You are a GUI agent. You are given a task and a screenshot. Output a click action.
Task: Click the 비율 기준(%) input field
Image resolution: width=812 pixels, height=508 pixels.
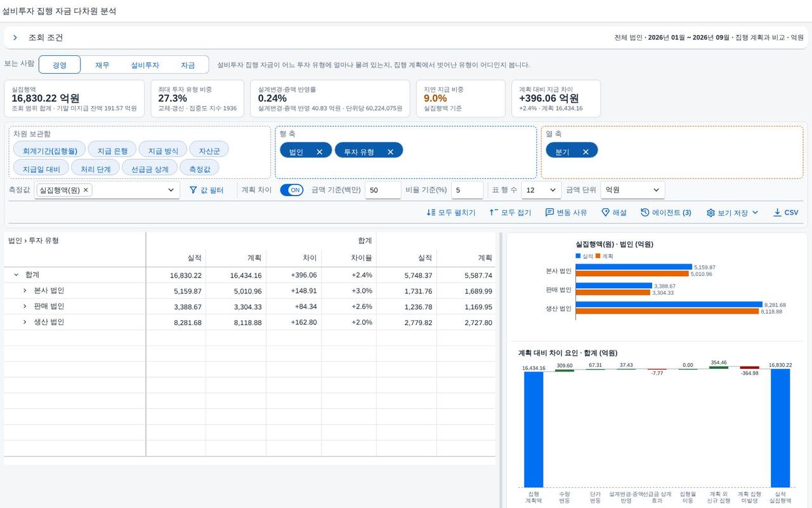click(x=468, y=190)
